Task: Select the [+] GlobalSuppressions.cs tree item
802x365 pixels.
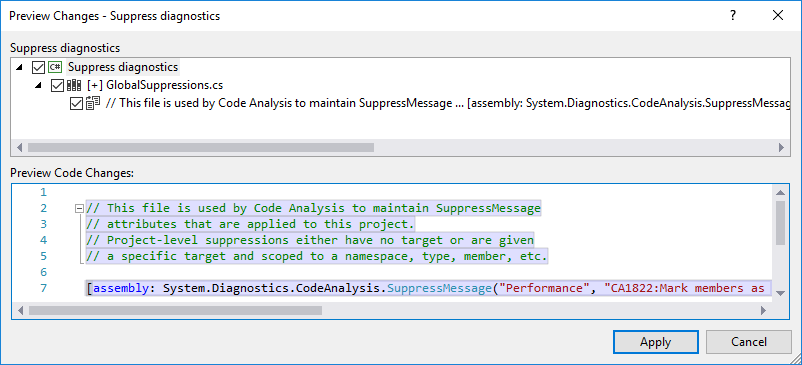Action: (155, 85)
